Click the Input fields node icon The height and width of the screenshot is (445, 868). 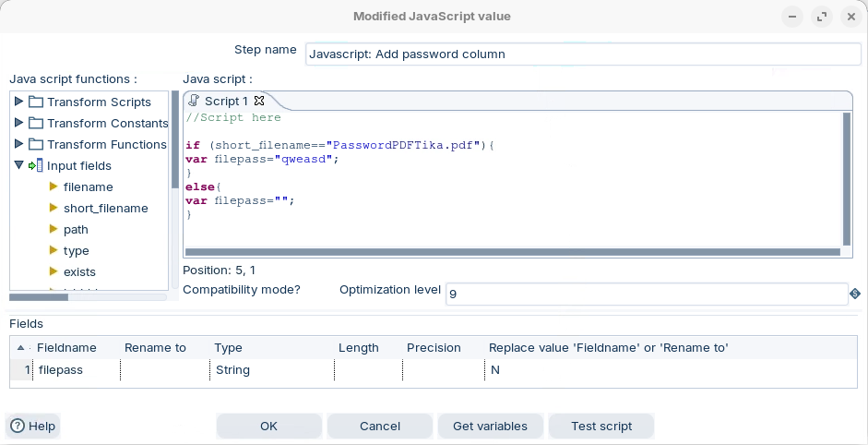click(x=36, y=166)
